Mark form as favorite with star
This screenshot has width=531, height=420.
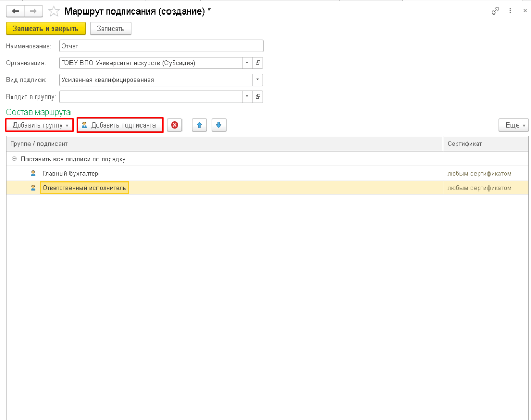53,11
